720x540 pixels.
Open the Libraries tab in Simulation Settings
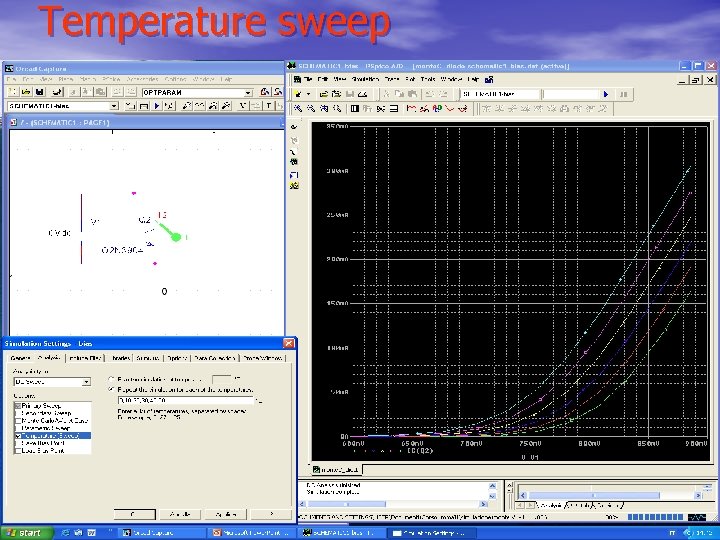(121, 358)
